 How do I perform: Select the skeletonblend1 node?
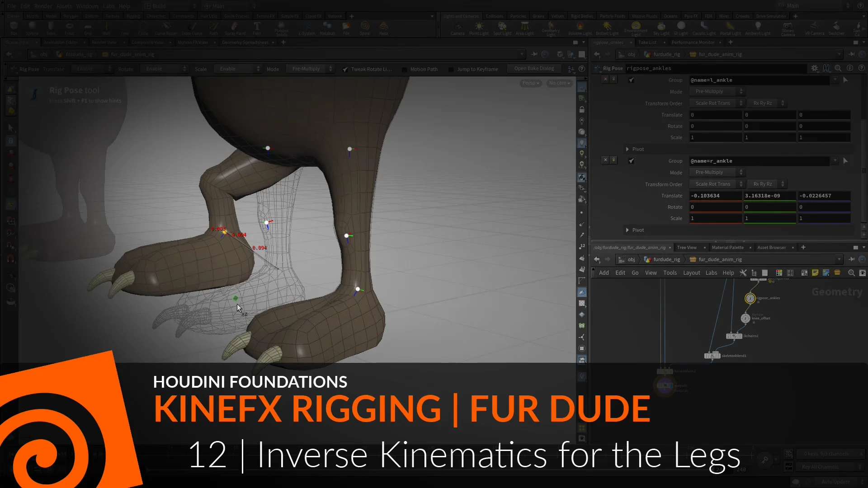click(x=712, y=356)
